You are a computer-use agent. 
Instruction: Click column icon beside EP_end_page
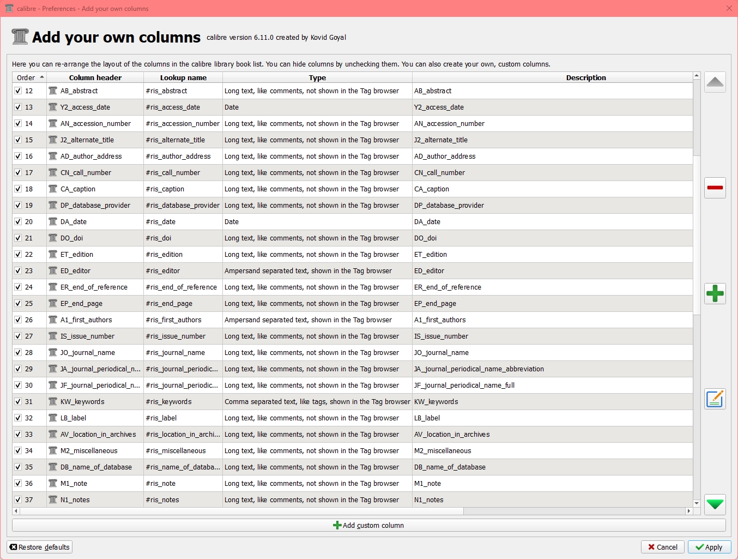(53, 304)
